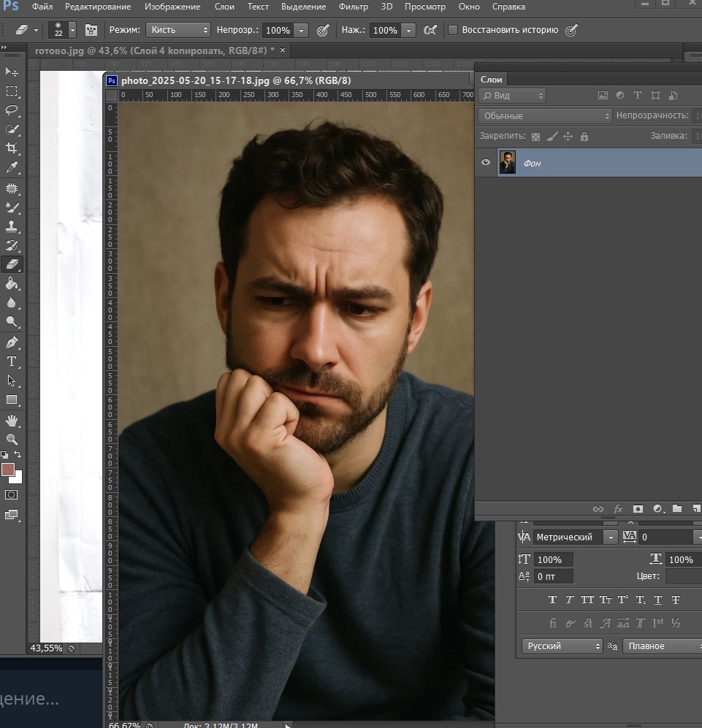Viewport: 702px width, 728px height.
Task: Select the Horizontal Type tool
Action: click(12, 361)
